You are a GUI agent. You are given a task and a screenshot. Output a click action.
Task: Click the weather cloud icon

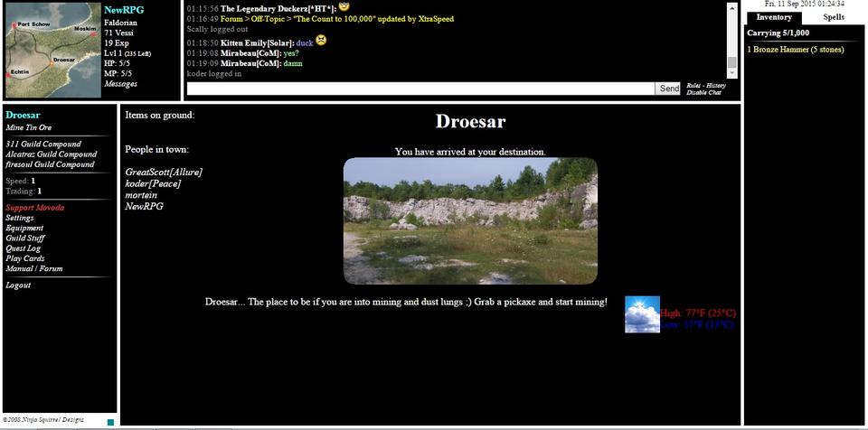(642, 314)
